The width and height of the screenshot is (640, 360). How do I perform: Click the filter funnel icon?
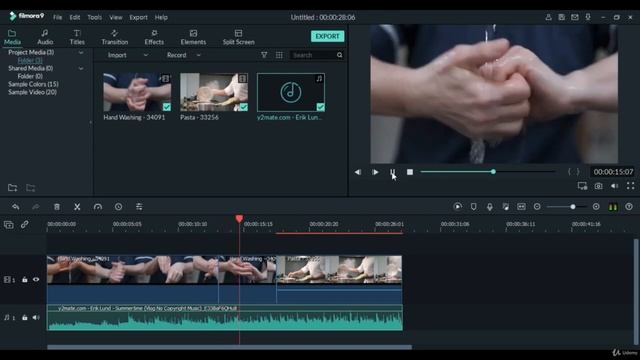coord(264,55)
